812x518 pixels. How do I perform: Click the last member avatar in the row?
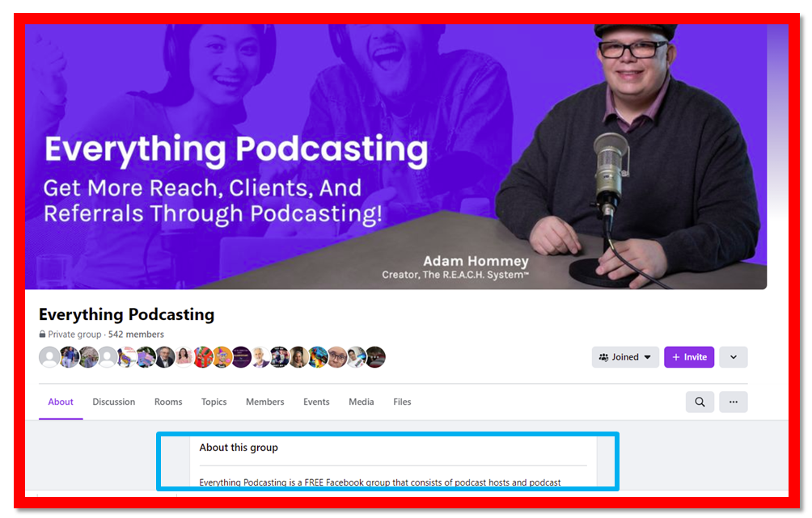tap(375, 357)
